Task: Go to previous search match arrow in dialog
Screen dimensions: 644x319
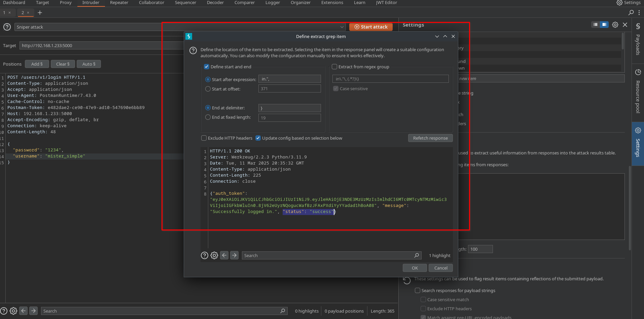Action: click(x=224, y=255)
